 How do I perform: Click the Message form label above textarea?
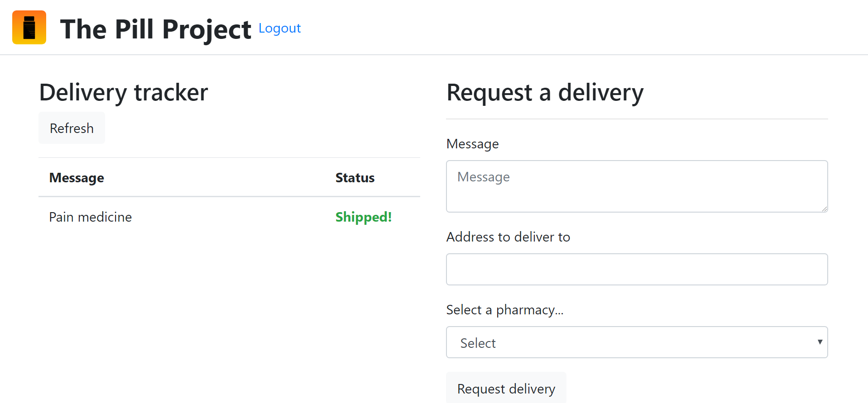(x=472, y=144)
